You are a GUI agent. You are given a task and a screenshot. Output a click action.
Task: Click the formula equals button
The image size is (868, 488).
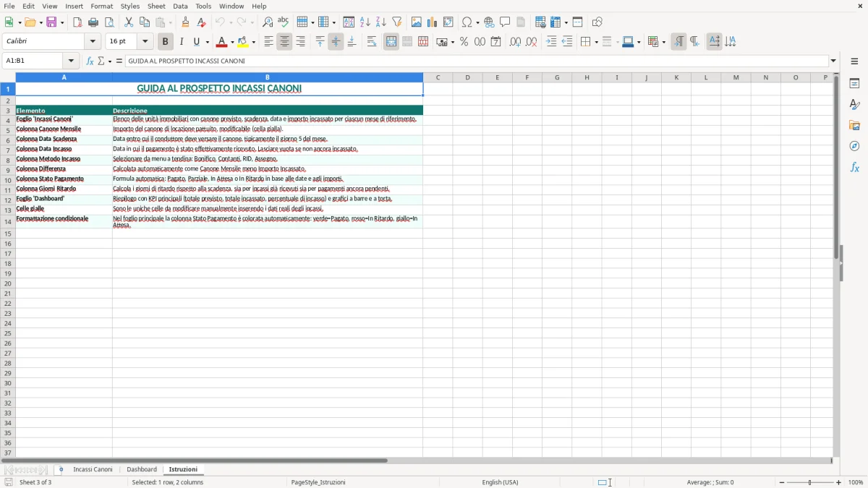(119, 61)
